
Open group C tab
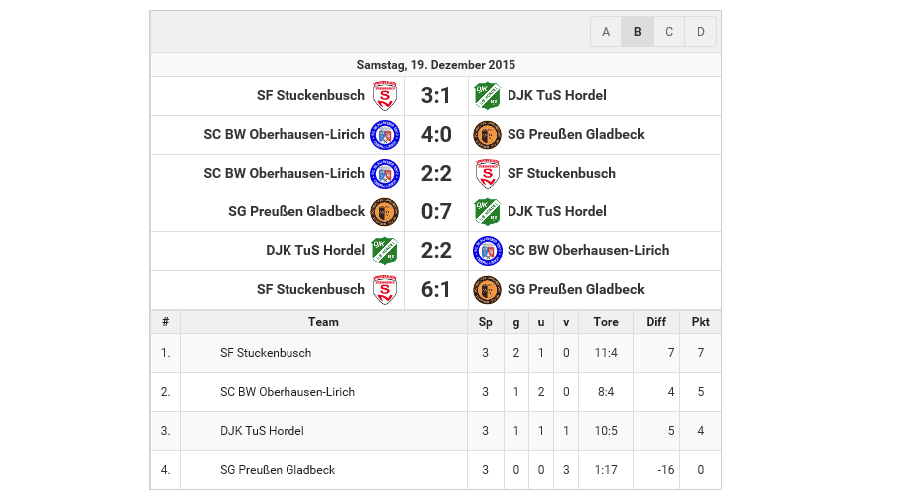[669, 32]
